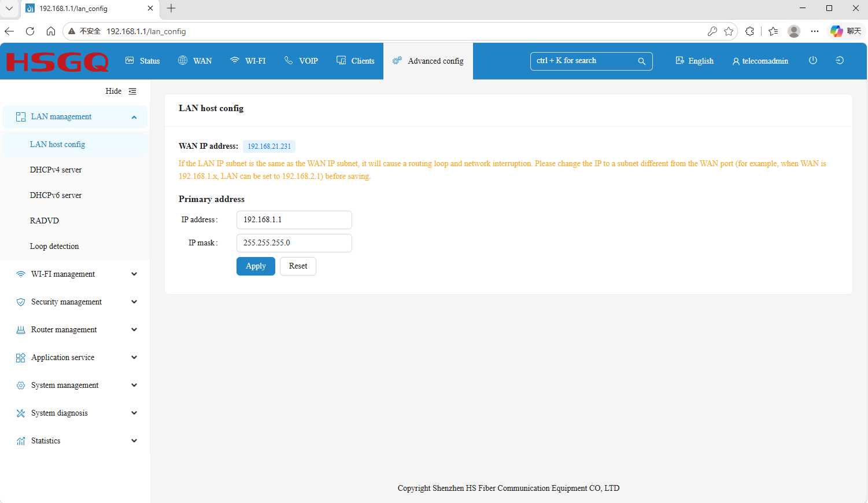
Task: Open the WAN tab
Action: (x=195, y=61)
